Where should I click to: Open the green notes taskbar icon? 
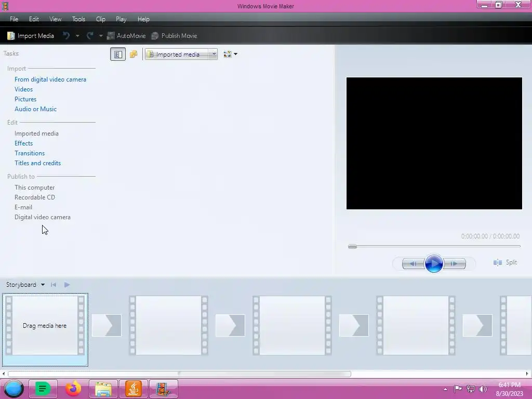coord(43,389)
